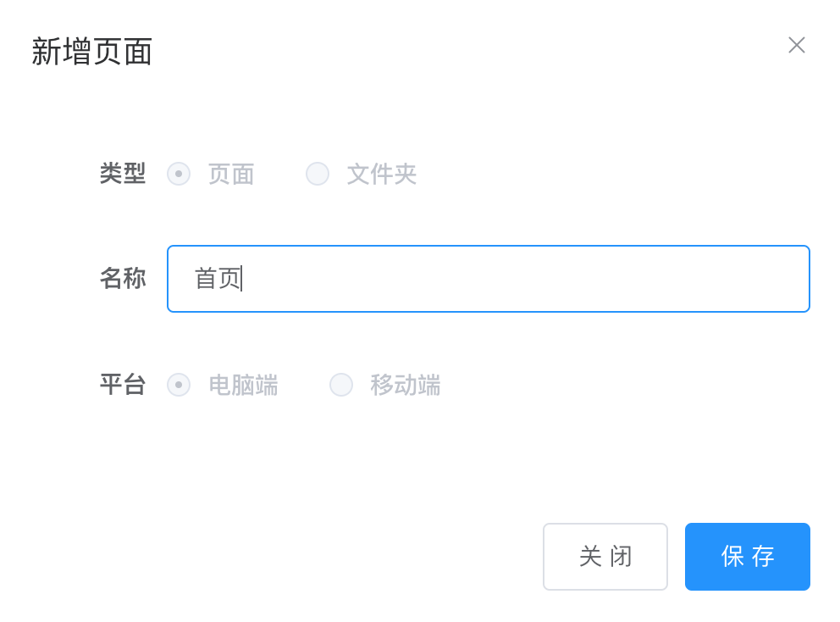Close the 新增页面 dialog with the X icon
Screen dimensions: 840x622
797,45
